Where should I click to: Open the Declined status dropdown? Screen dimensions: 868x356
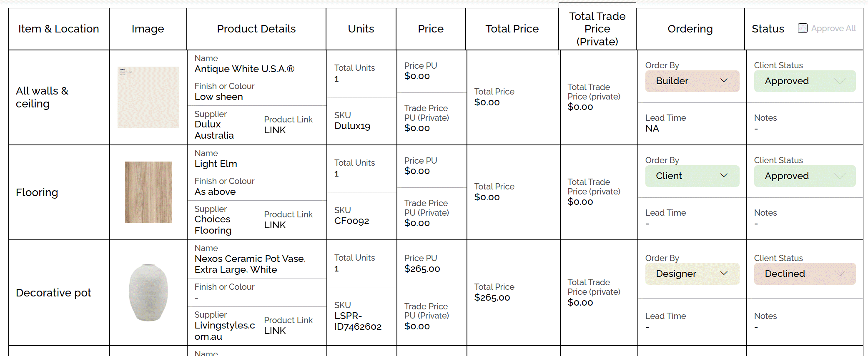click(804, 274)
